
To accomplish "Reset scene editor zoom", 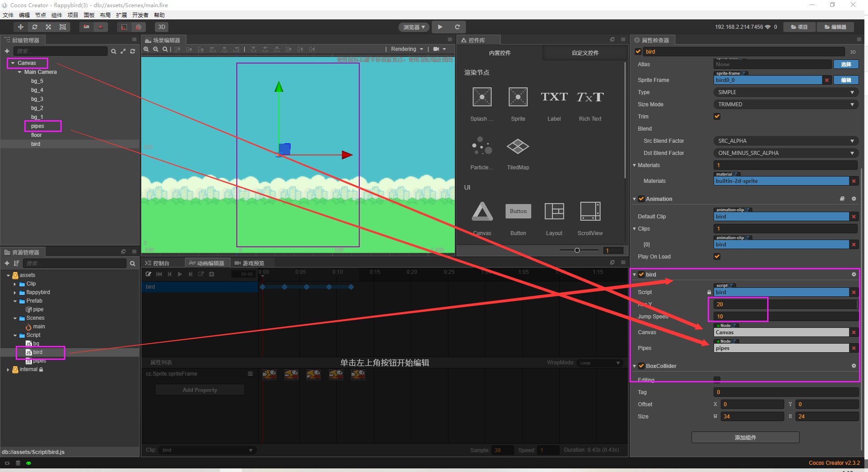I will pyautogui.click(x=165, y=49).
